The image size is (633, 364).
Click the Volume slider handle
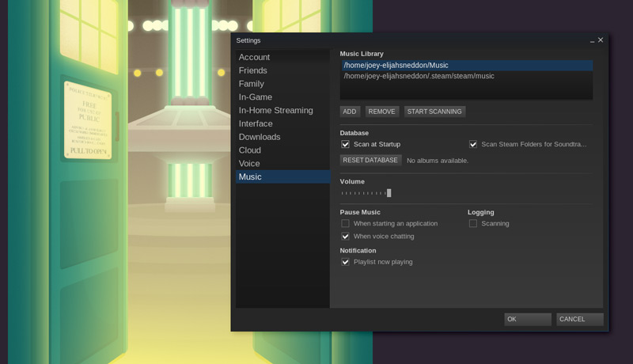[389, 193]
